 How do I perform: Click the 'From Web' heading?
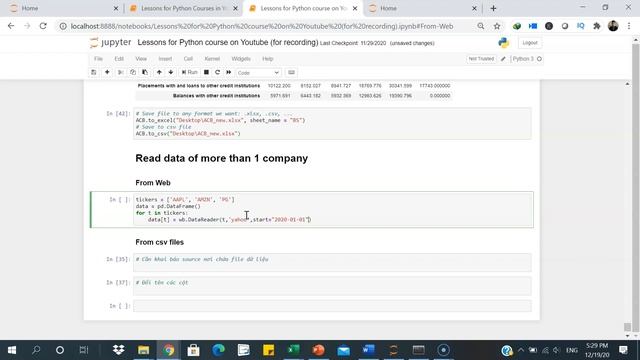tap(153, 183)
